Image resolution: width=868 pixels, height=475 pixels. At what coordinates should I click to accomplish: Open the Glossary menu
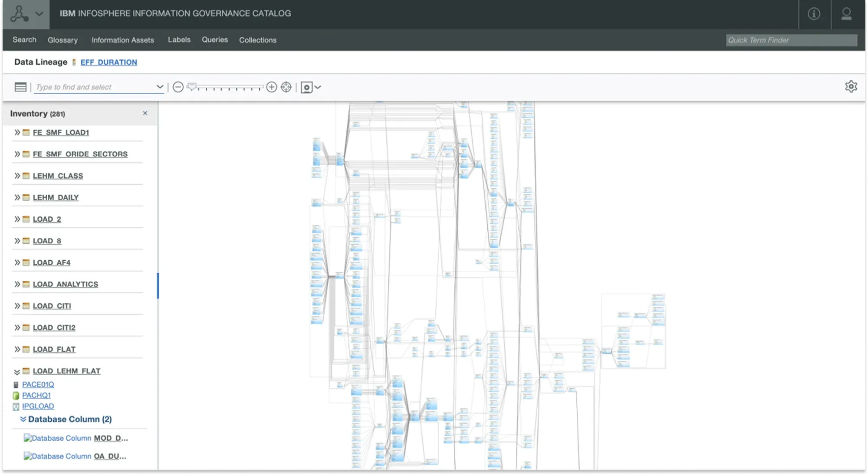(x=62, y=40)
